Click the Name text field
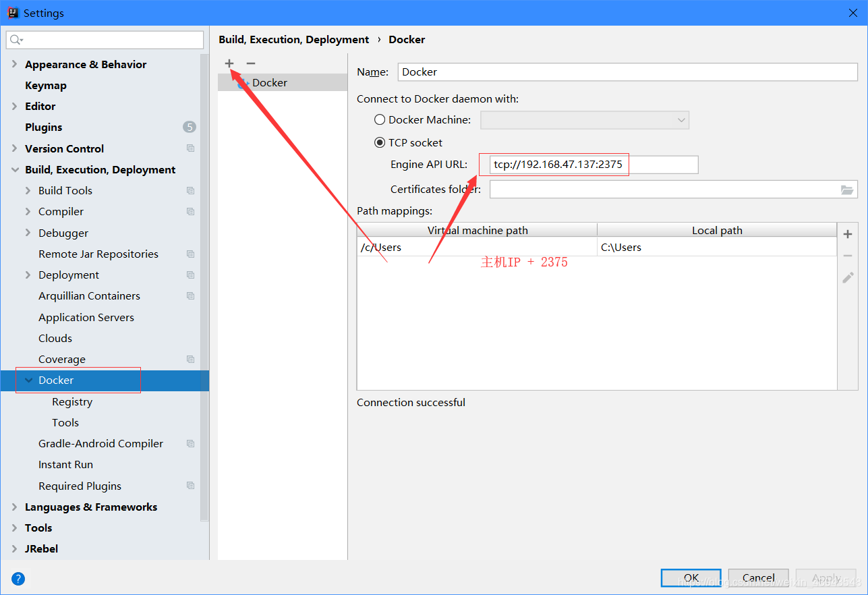 click(x=628, y=72)
